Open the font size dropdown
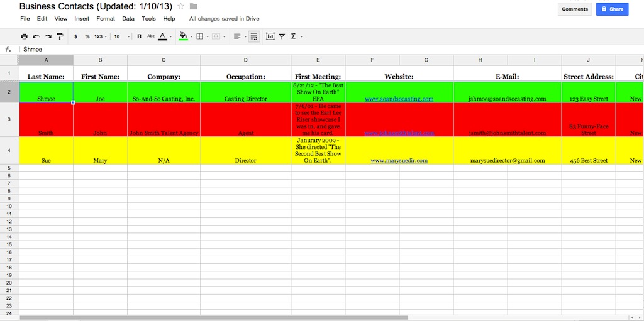Image resolution: width=644 pixels, height=321 pixels. [119, 36]
